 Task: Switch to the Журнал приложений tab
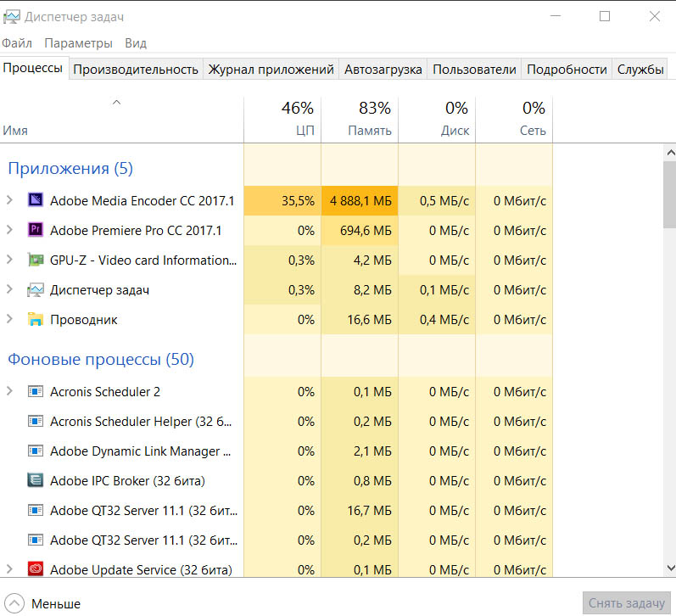(x=271, y=69)
